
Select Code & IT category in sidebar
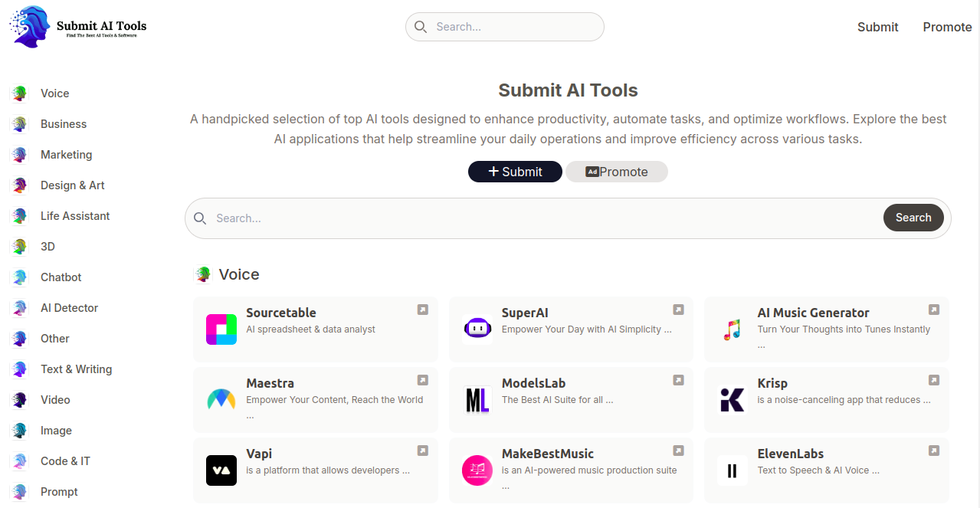(x=65, y=461)
